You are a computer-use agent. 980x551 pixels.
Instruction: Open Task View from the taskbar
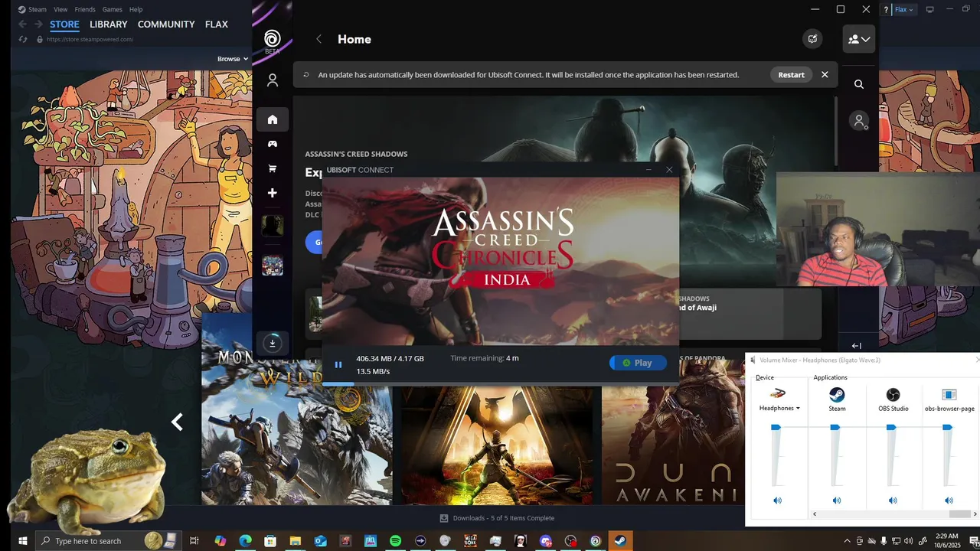click(194, 541)
